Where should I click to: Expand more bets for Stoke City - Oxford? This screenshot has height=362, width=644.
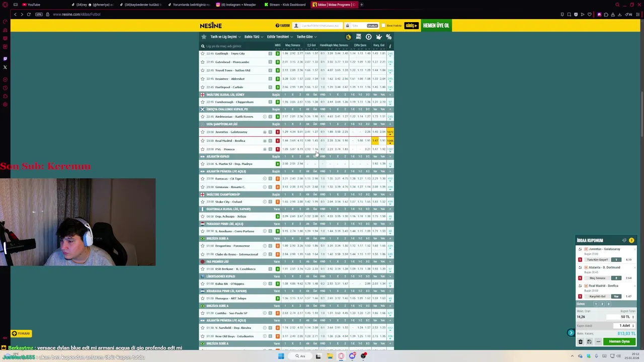pyautogui.click(x=390, y=202)
